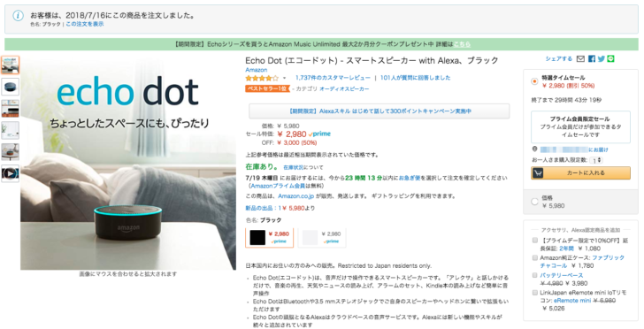The image size is (644, 329).
Task: Share the product via LINE icon
Action: click(x=610, y=59)
